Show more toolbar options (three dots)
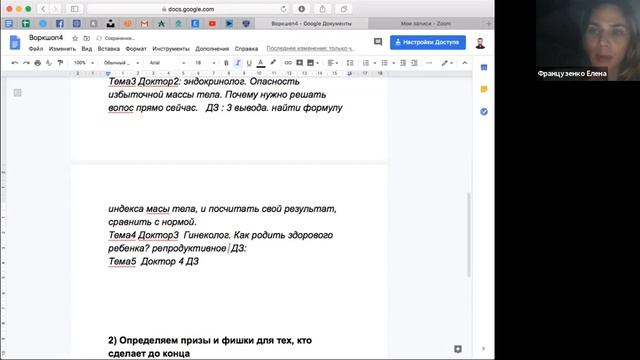 click(429, 63)
